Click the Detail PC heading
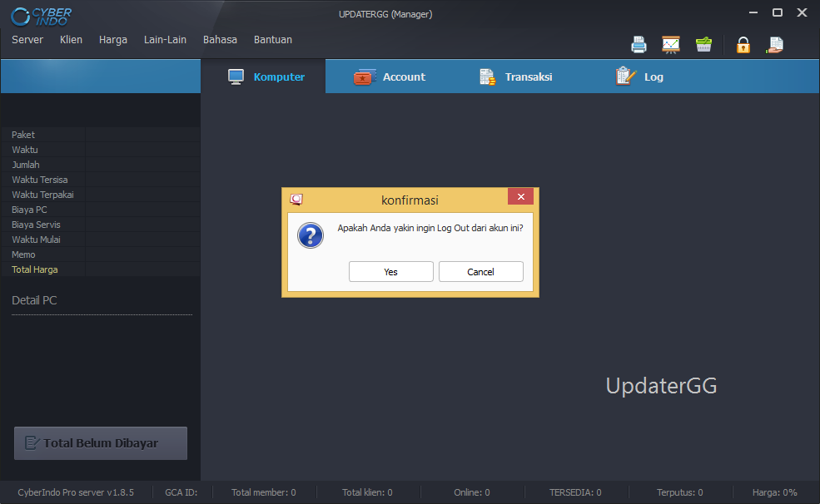This screenshot has width=820, height=504. (34, 300)
